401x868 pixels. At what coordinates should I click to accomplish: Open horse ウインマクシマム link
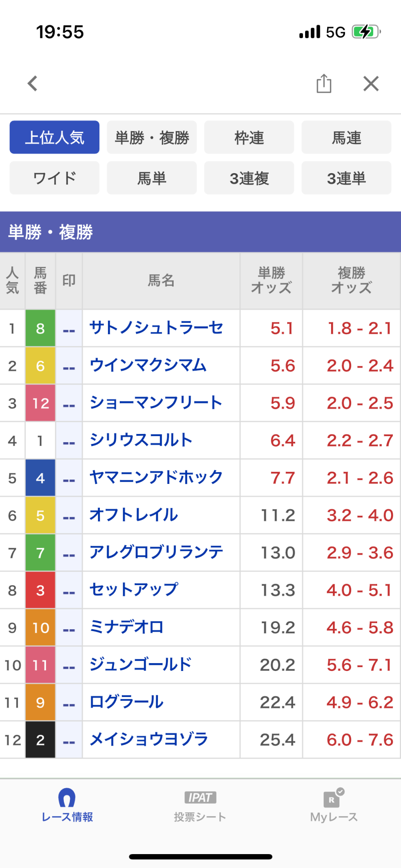pos(148,365)
